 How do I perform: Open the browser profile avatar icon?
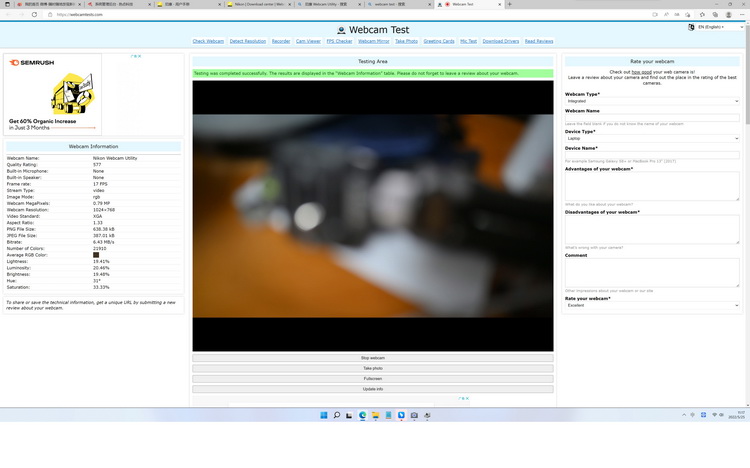tap(728, 14)
